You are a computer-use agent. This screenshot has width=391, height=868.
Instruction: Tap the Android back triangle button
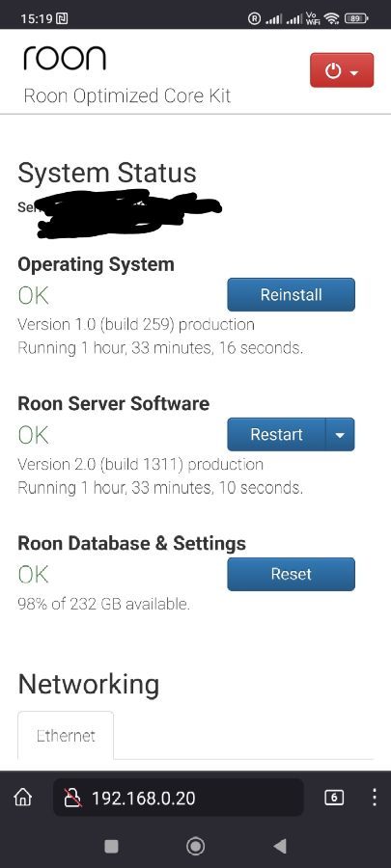[x=280, y=845]
